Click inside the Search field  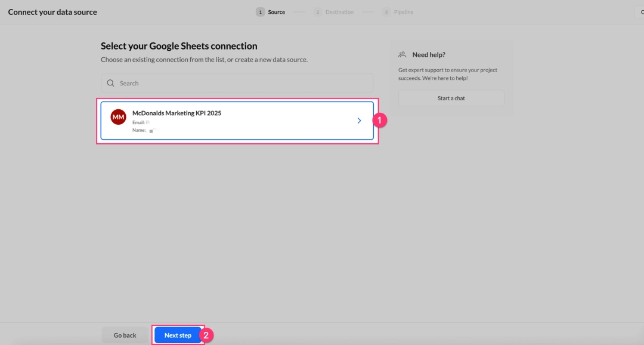click(237, 83)
